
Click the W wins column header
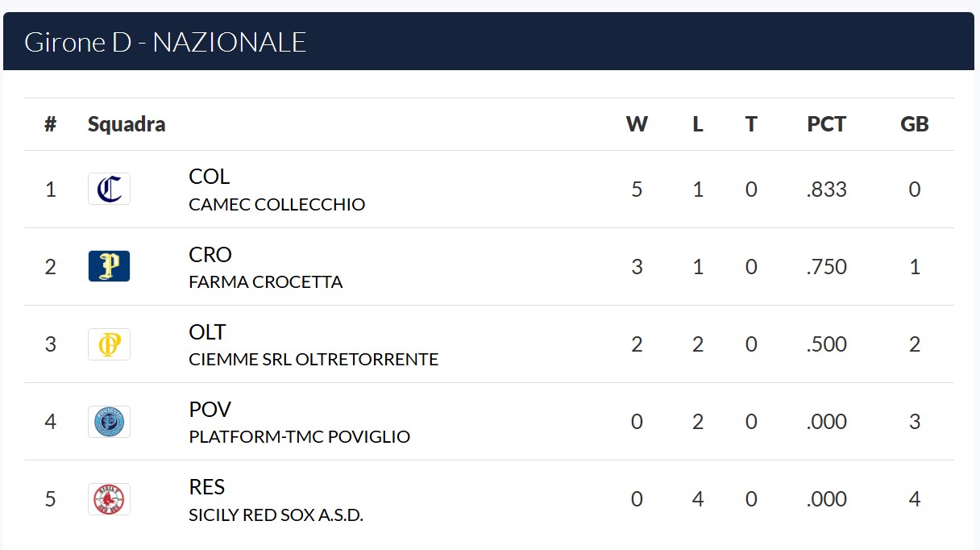637,124
